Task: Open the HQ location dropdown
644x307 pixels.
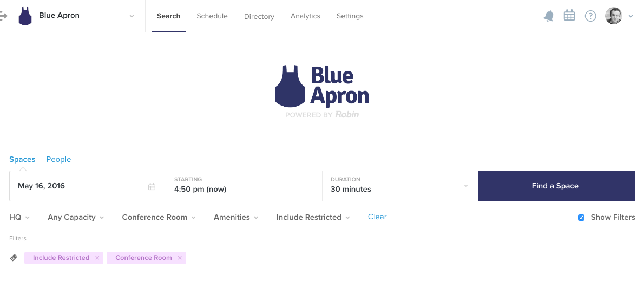Action: pos(19,218)
